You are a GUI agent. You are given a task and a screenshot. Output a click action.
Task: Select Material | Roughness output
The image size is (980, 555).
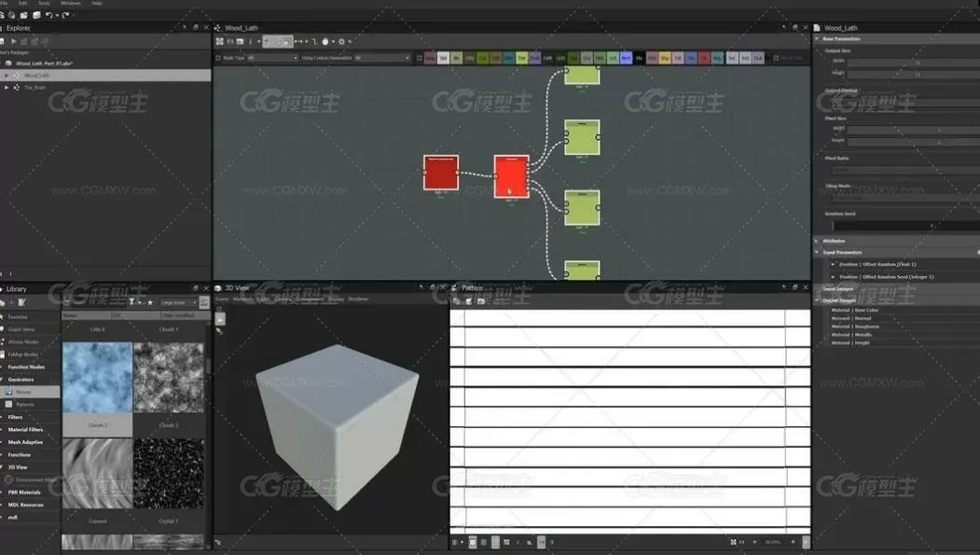pos(855,326)
